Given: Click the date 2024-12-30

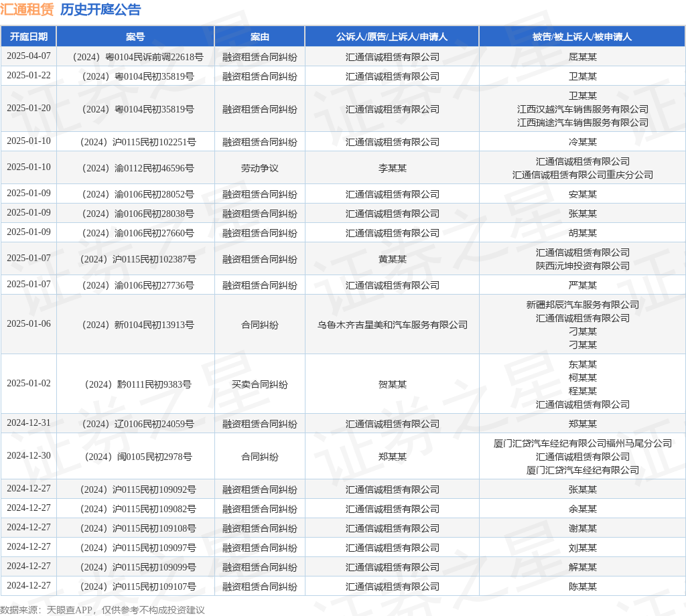Looking at the screenshot, I should click(x=29, y=455).
